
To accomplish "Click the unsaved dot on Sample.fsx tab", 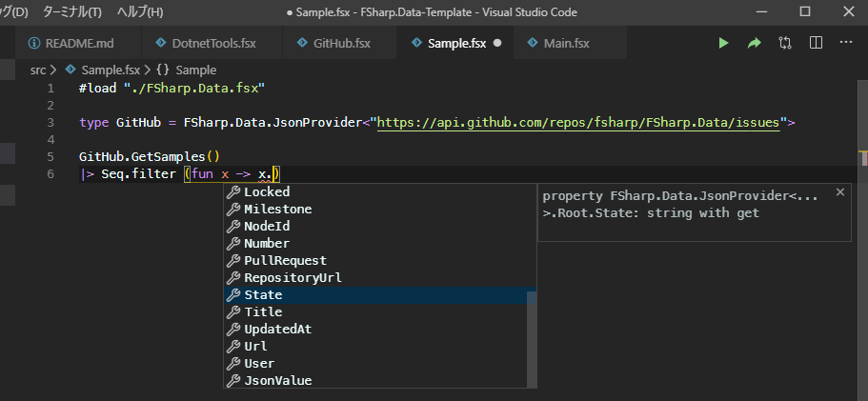I will click(497, 43).
